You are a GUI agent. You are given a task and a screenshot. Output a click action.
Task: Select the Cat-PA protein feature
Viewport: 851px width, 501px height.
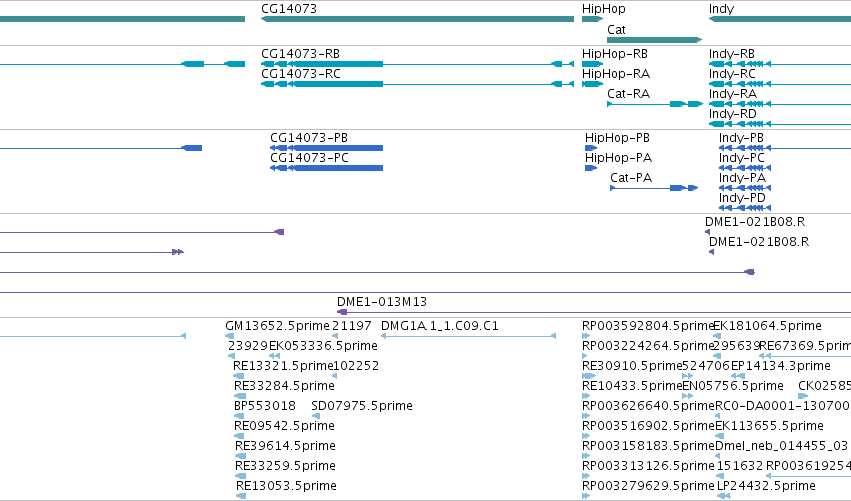pyautogui.click(x=654, y=188)
